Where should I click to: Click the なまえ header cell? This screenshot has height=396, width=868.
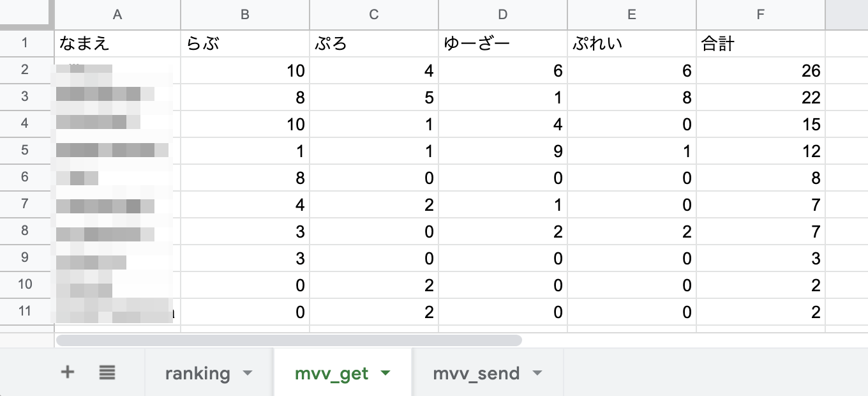117,43
